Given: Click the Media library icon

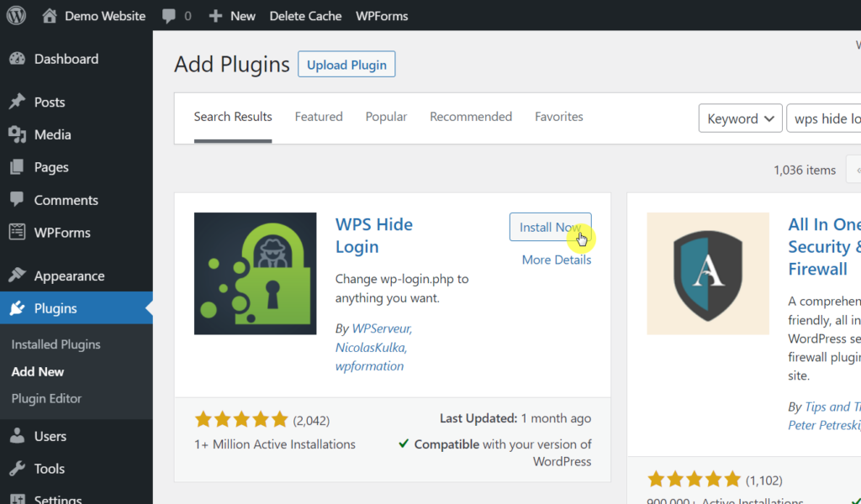Looking at the screenshot, I should tap(17, 134).
